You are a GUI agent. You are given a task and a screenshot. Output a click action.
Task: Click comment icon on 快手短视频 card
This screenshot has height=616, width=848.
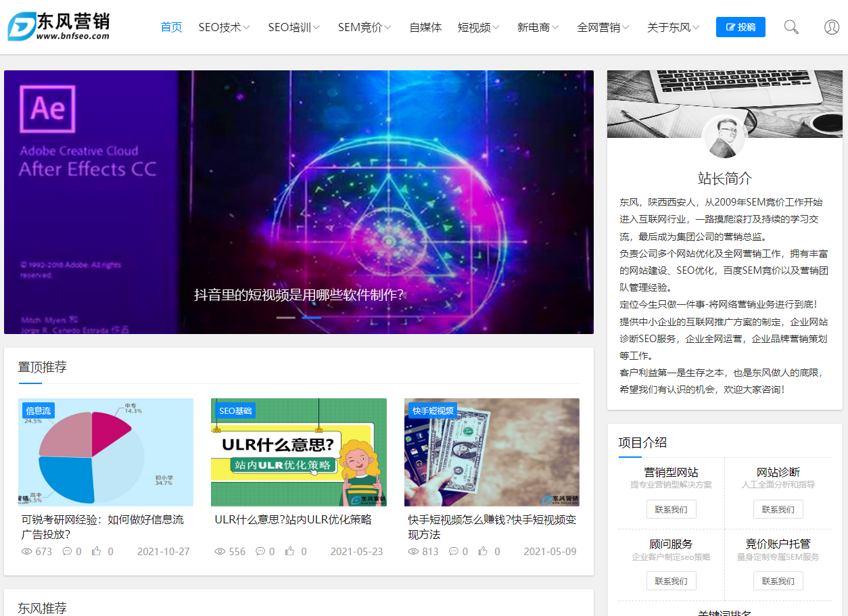pyautogui.click(x=454, y=551)
